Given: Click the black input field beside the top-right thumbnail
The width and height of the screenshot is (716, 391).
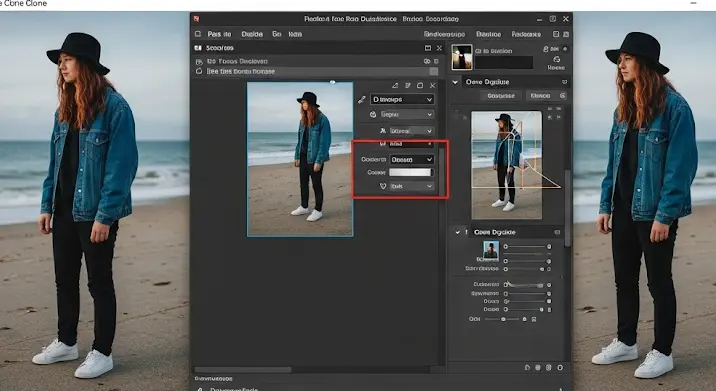Looking at the screenshot, I should tap(504, 63).
